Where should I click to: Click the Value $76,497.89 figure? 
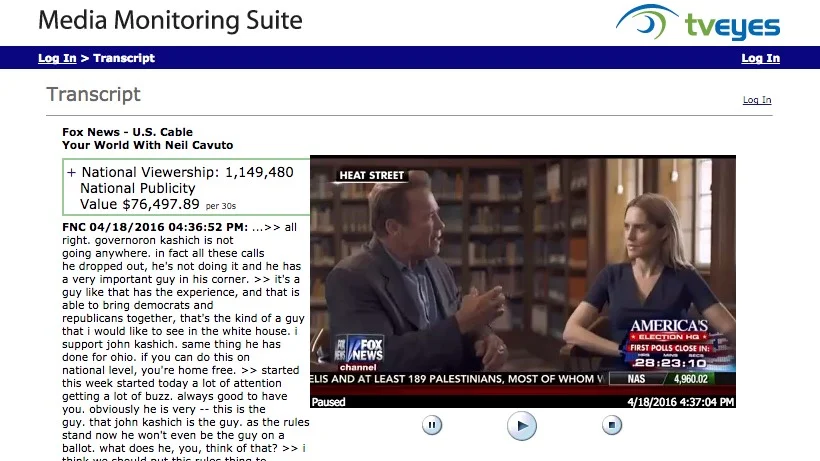pos(140,204)
